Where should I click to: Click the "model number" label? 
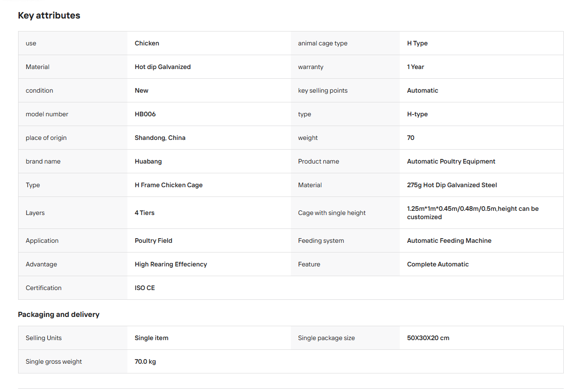point(47,114)
